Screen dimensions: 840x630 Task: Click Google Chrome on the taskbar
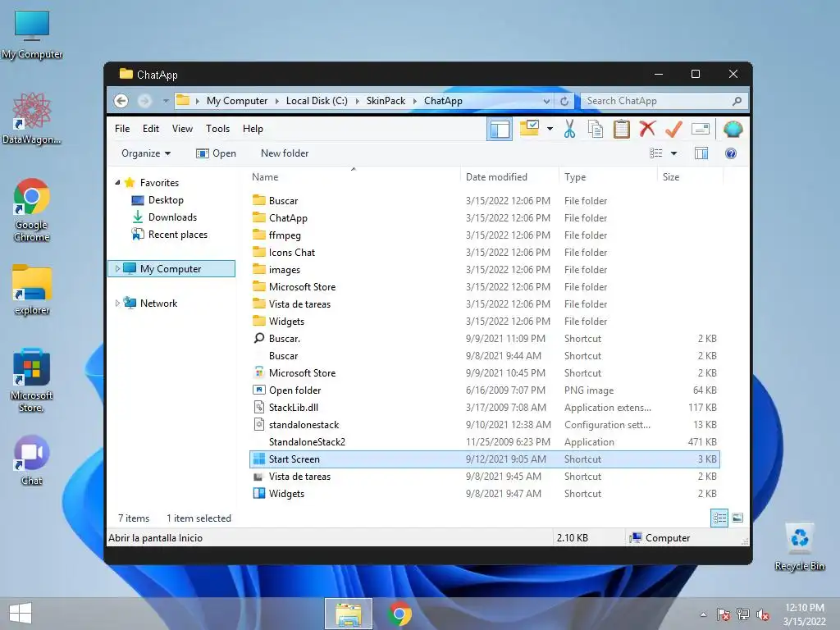pos(399,614)
